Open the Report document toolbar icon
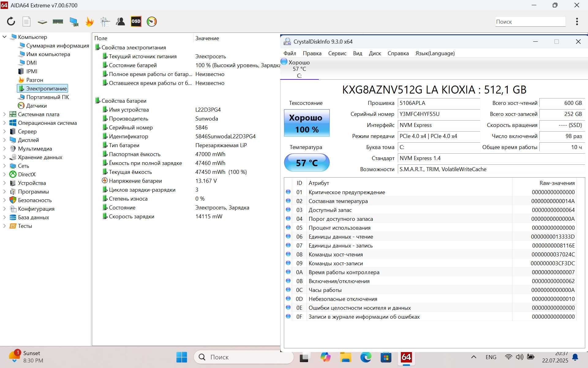The image size is (588, 368). 27,21
